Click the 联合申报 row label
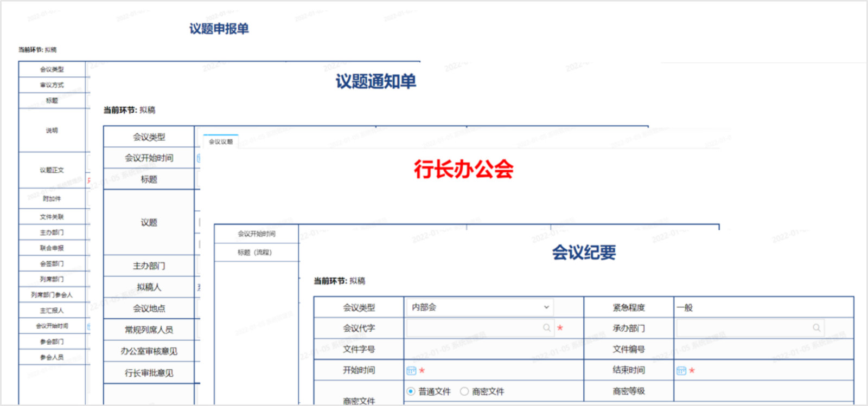The height and width of the screenshot is (406, 868). [x=52, y=248]
